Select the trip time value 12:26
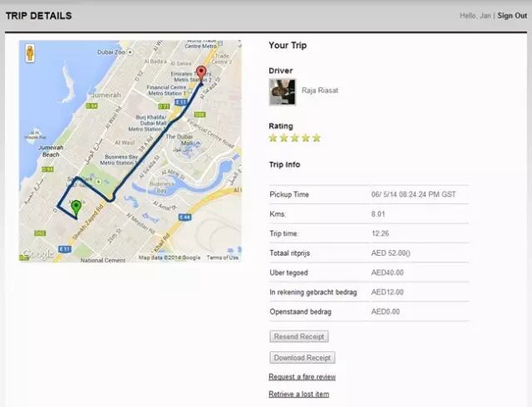 coord(380,233)
